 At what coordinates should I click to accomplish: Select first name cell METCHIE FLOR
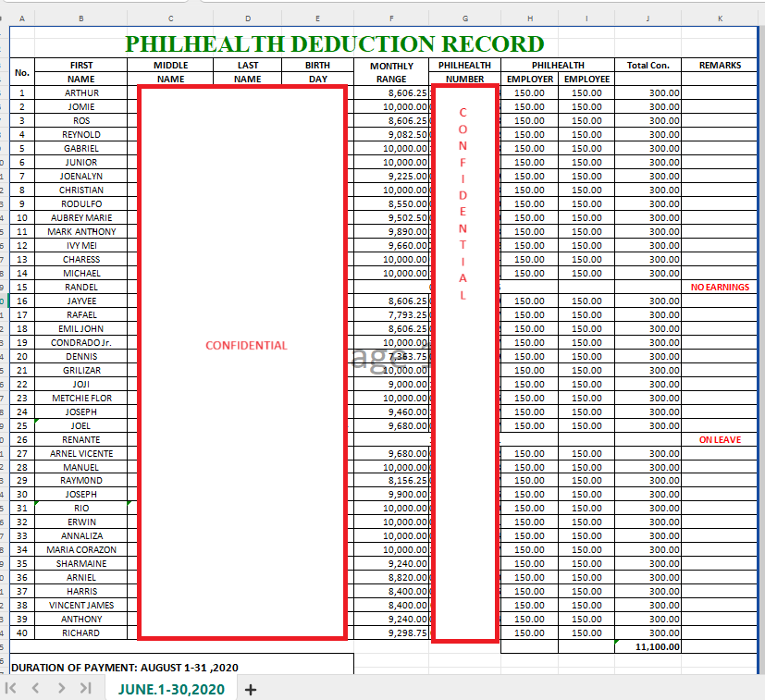point(81,398)
